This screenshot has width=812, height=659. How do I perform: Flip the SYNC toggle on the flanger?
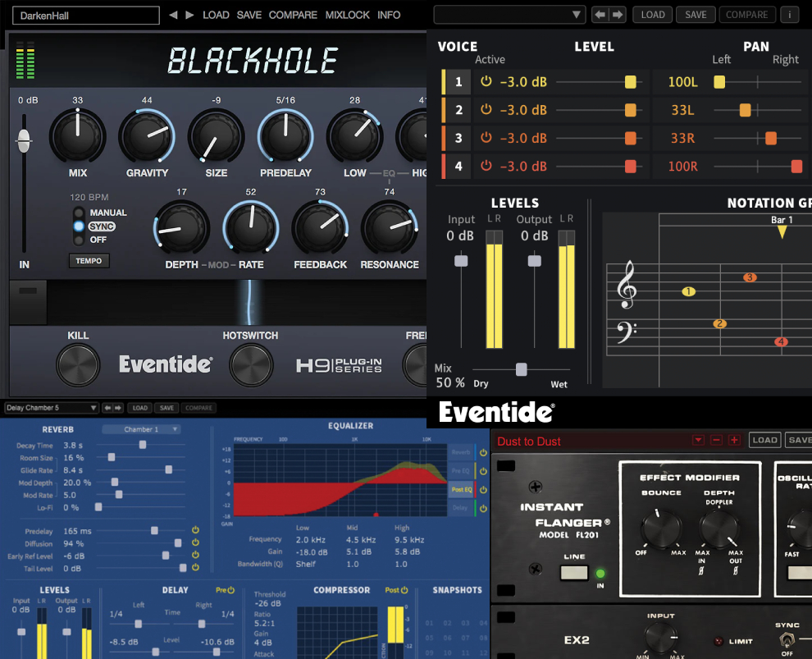pyautogui.click(x=787, y=640)
